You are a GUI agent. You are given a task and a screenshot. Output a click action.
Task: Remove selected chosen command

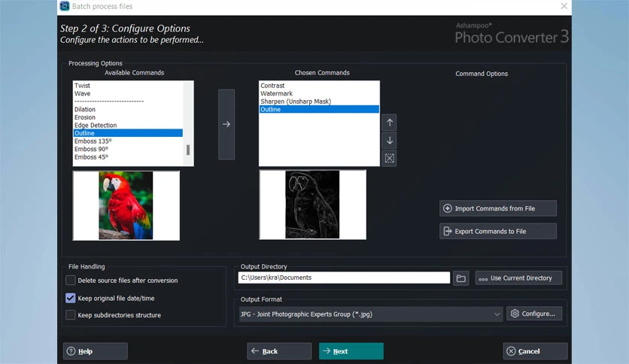390,158
